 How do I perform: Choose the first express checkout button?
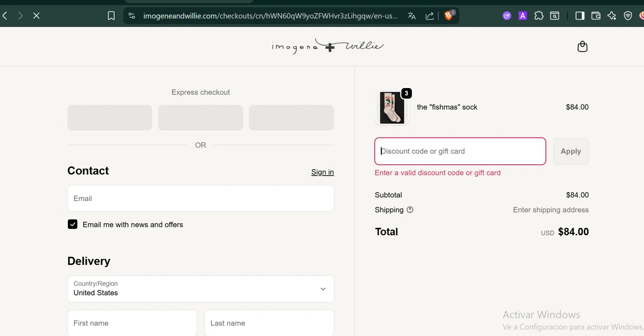[x=110, y=118]
